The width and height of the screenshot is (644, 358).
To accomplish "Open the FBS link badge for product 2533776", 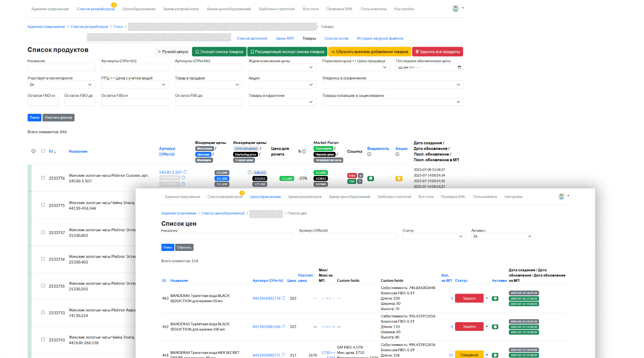I will (352, 181).
